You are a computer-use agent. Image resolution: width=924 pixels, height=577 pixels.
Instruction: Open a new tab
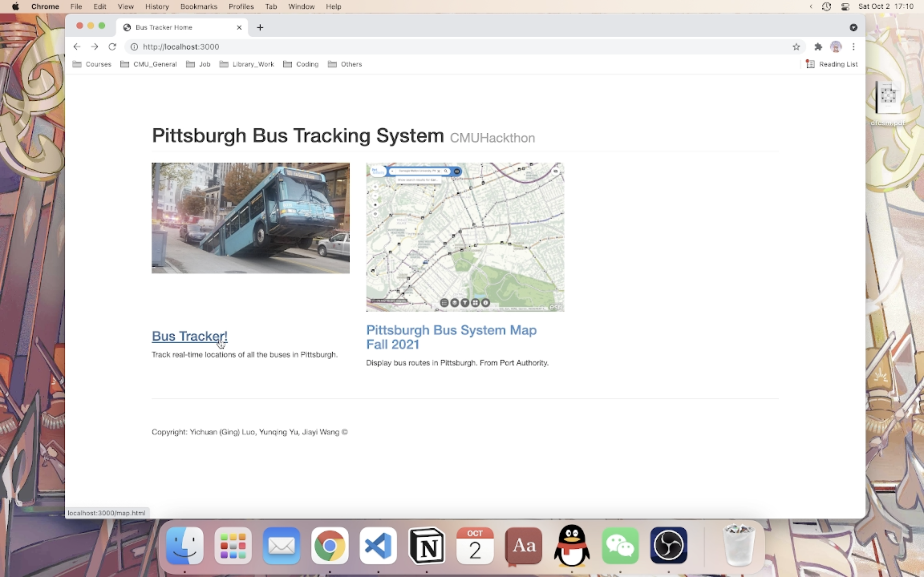[260, 28]
